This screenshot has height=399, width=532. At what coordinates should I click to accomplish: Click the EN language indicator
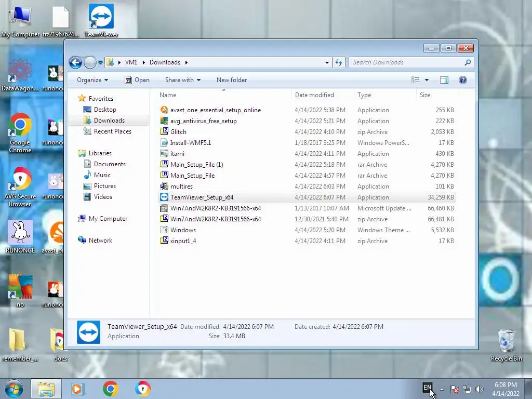[x=428, y=387]
